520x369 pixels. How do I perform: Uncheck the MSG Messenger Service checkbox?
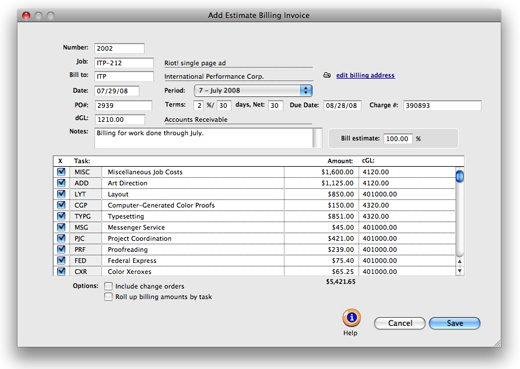pos(61,227)
